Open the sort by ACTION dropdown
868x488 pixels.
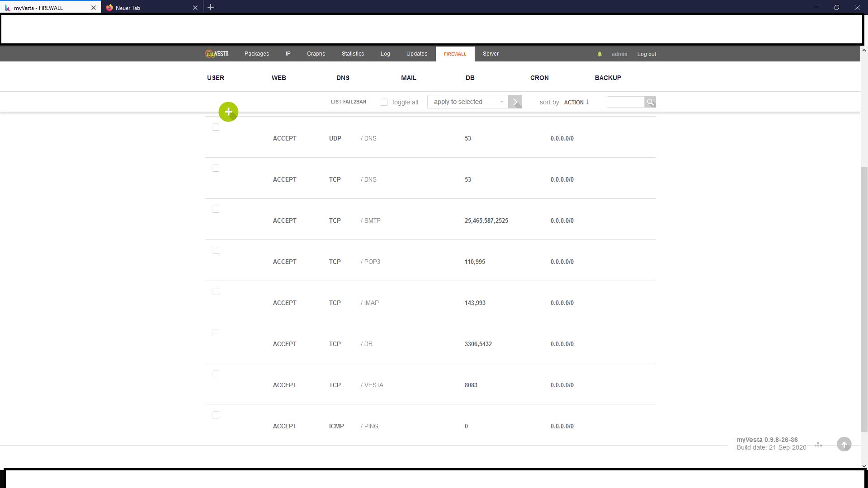[x=576, y=103]
